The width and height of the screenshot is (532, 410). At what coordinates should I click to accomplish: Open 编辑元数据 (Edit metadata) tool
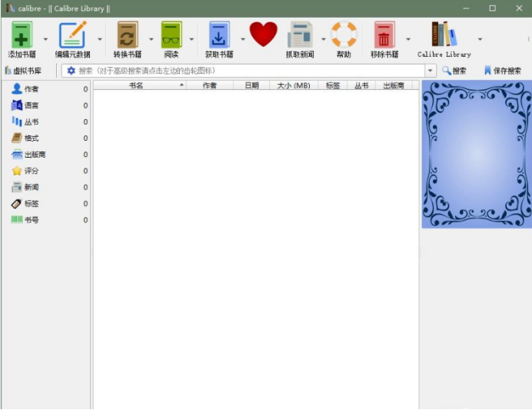[x=72, y=35]
